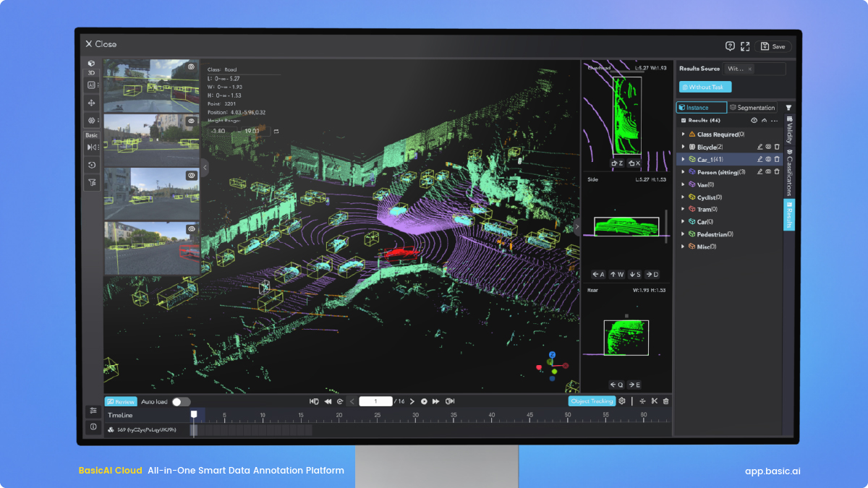Delete the Car_1 class results with trash icon

(x=777, y=159)
